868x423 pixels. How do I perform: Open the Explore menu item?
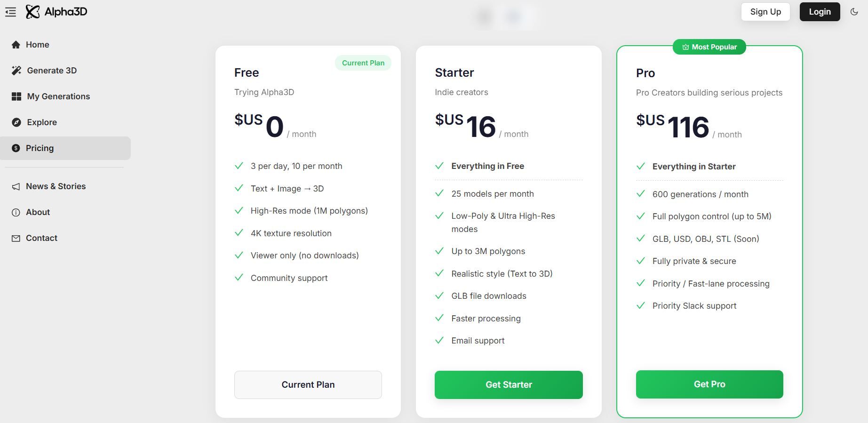point(42,122)
